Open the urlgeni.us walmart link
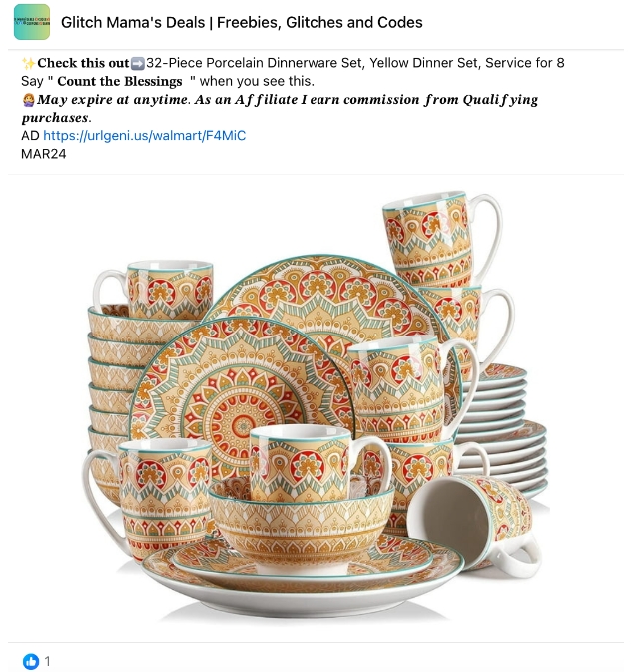Viewport: 637px width, 672px height. pyautogui.click(x=145, y=136)
